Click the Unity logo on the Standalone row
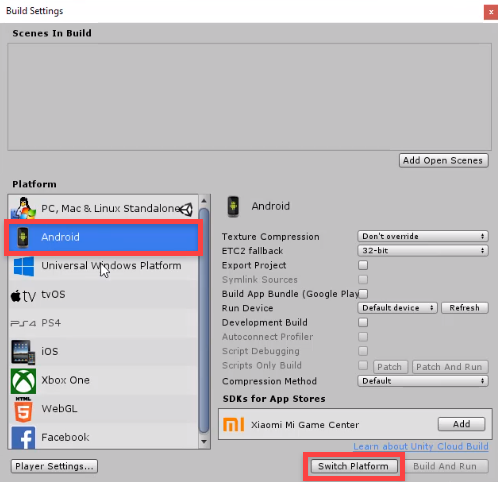 186,209
